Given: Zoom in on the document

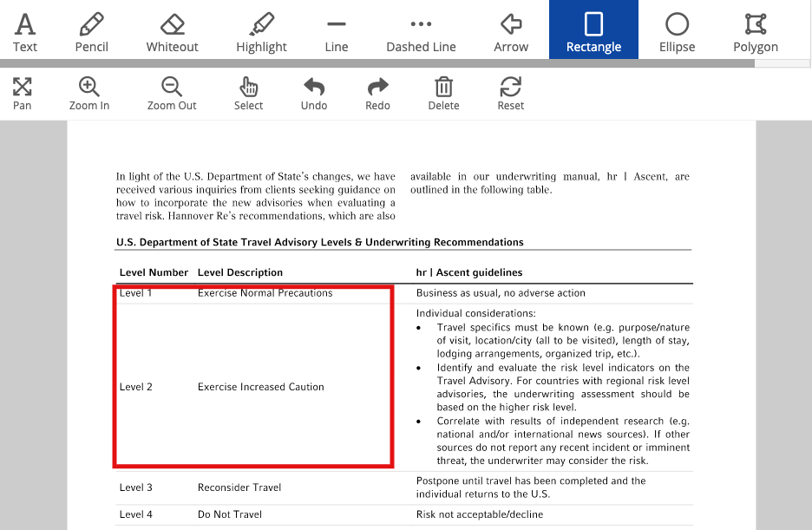Looking at the screenshot, I should pos(88,90).
